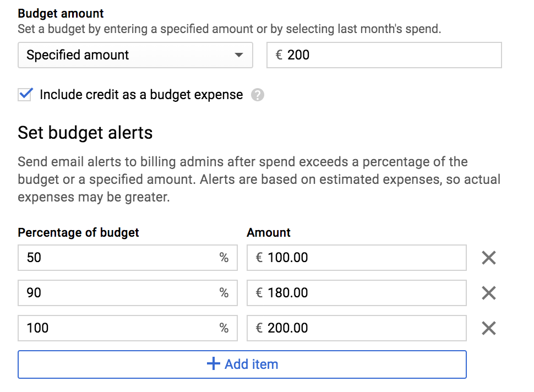Click the dropdown arrow beside Specified amount
Image resolution: width=534 pixels, height=392 pixels.
coord(239,55)
